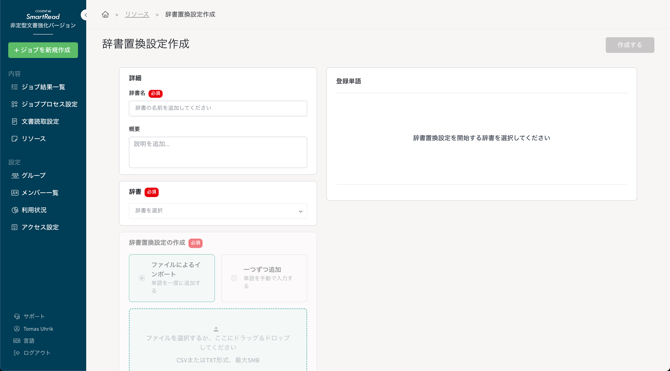Screen dimensions: 670x371
Task: Click the アクセス設定 sidebar icon
Action: (x=15, y=227)
